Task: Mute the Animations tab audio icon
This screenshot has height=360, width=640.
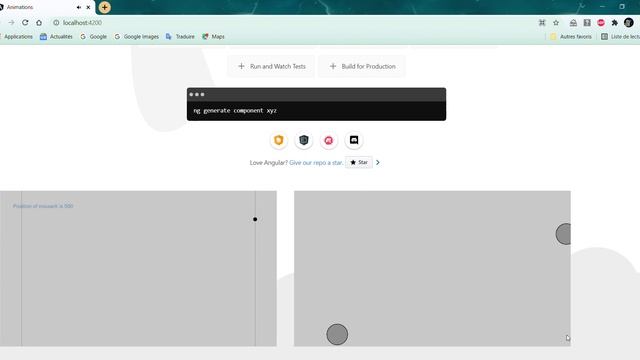Action: [x=79, y=7]
